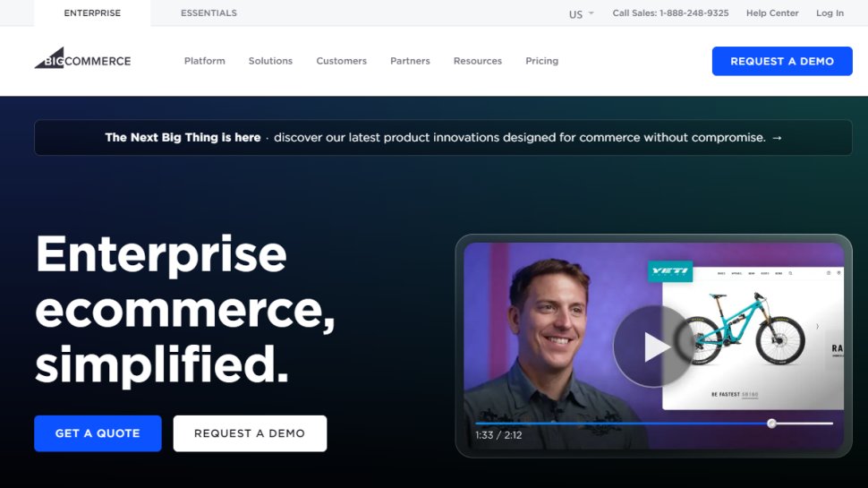This screenshot has width=868, height=488.
Task: Click the blue Request a Demo header button
Action: pos(781,61)
